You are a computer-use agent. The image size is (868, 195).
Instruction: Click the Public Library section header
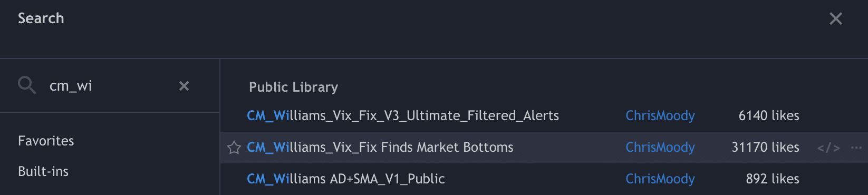click(x=294, y=87)
